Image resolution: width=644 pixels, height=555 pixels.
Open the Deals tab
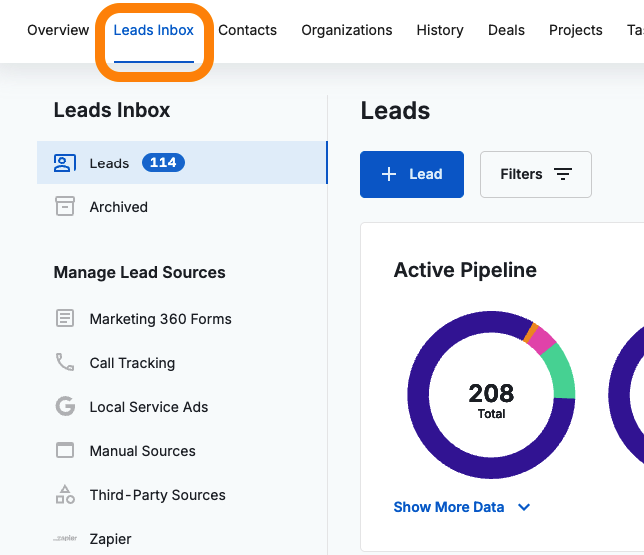point(506,30)
